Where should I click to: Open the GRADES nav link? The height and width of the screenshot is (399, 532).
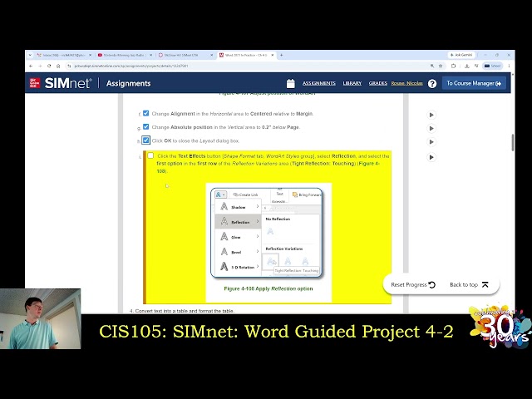pos(378,83)
